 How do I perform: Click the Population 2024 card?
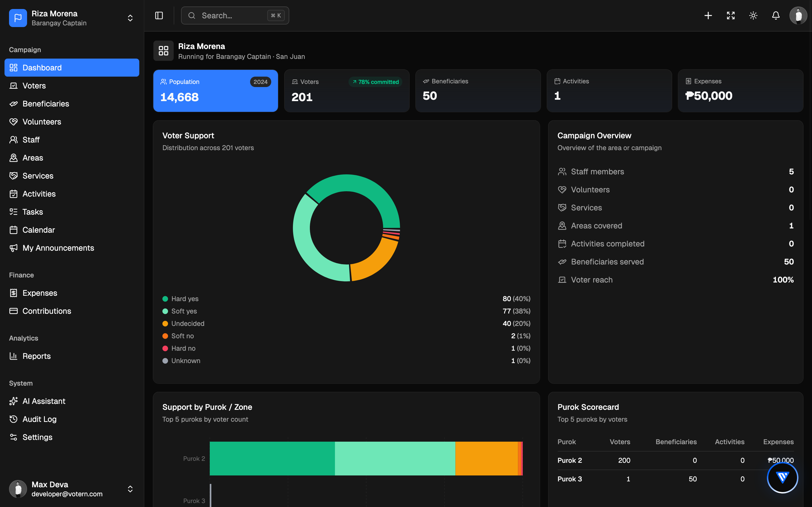pyautogui.click(x=215, y=90)
